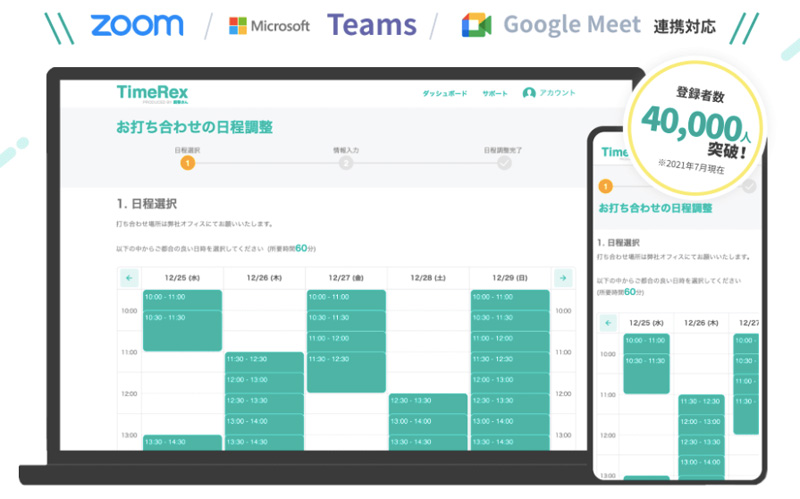This screenshot has height=499, width=800.
Task: Click the account avatar icon beside アカウント
Action: point(529,93)
